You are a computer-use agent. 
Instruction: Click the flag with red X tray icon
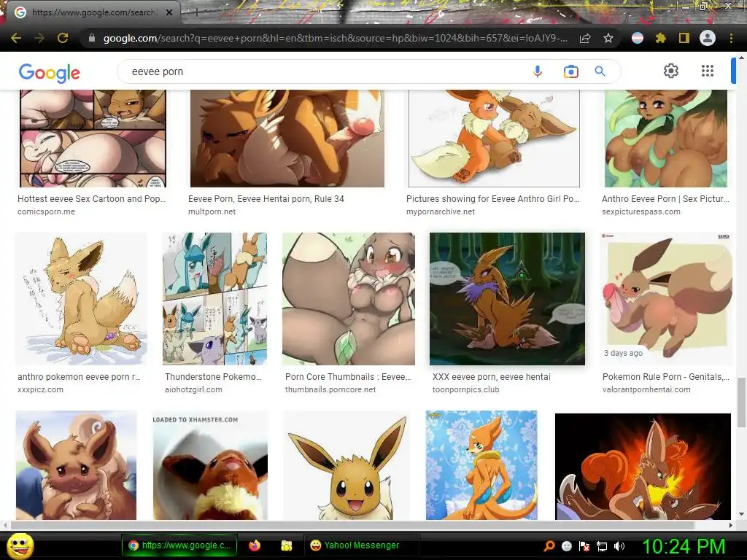click(x=584, y=546)
